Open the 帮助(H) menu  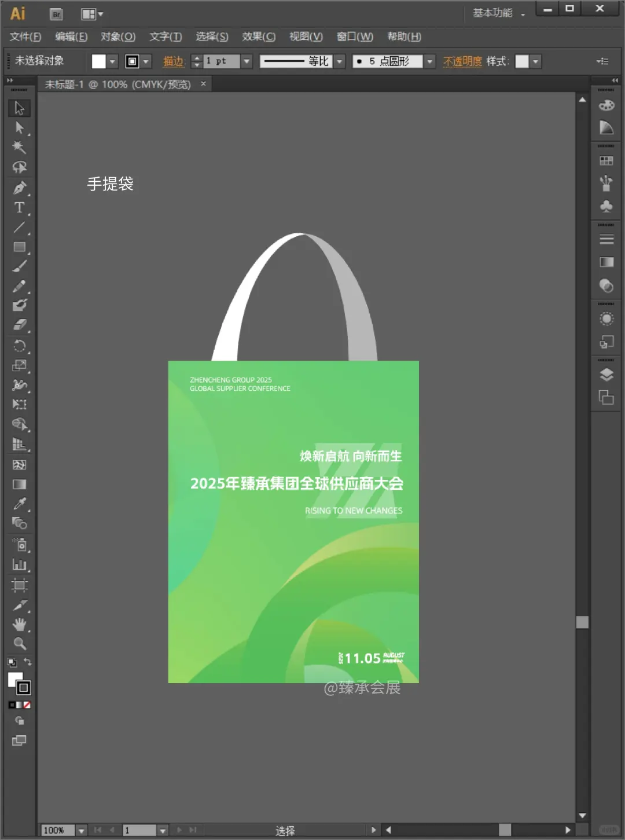coord(404,36)
